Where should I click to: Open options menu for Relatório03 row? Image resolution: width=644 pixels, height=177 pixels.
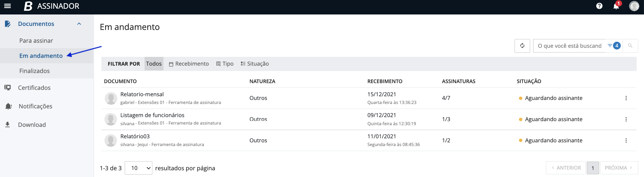click(x=626, y=141)
